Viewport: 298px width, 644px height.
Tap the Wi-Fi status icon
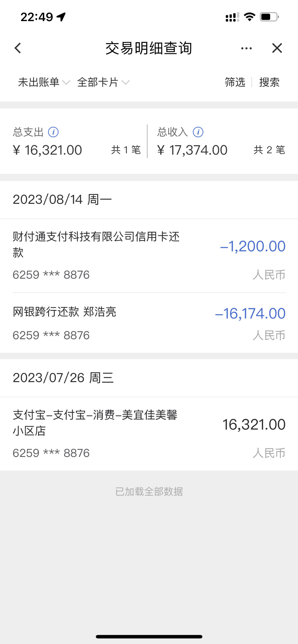click(x=250, y=17)
